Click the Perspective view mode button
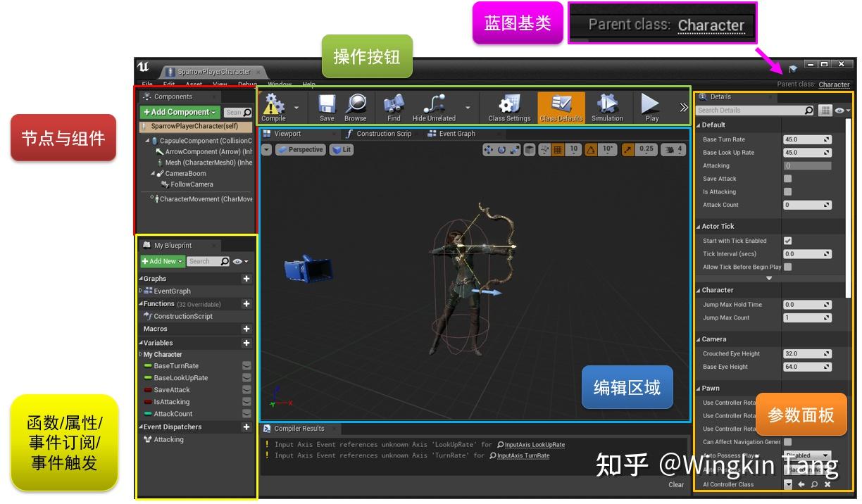The height and width of the screenshot is (504, 862). [300, 150]
